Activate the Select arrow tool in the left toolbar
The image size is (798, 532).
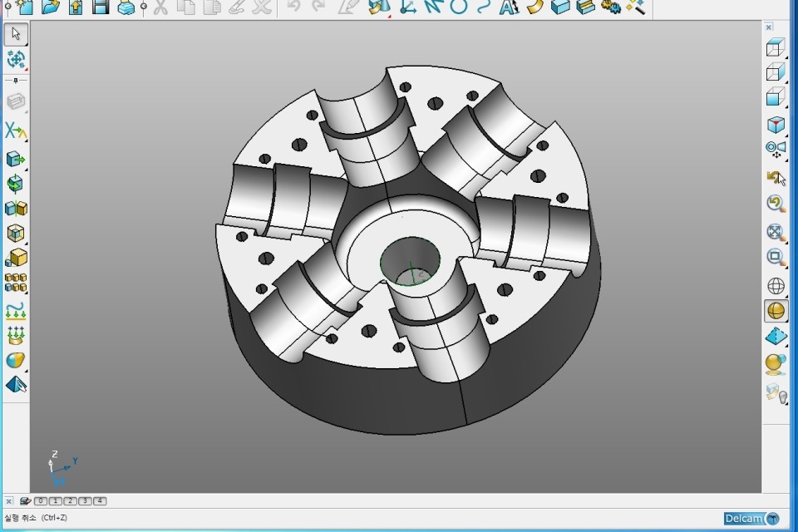16,34
